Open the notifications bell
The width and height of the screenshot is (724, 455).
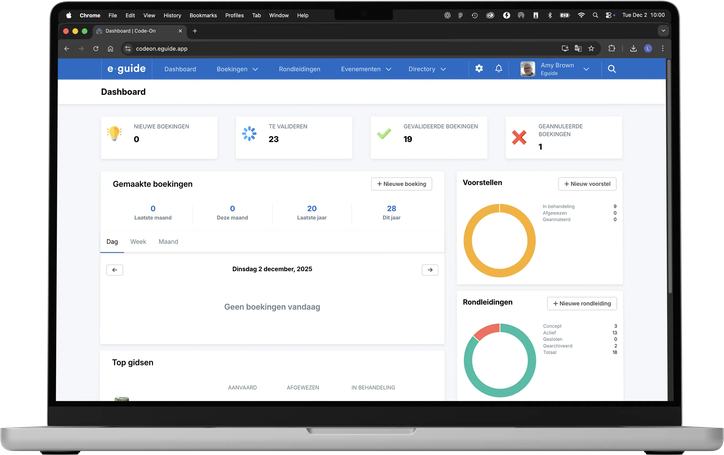499,68
